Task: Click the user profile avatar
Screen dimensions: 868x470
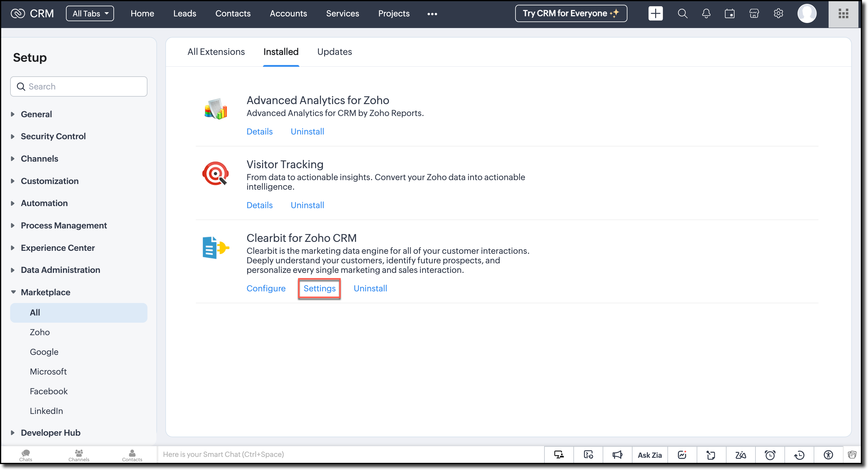Action: (x=807, y=13)
